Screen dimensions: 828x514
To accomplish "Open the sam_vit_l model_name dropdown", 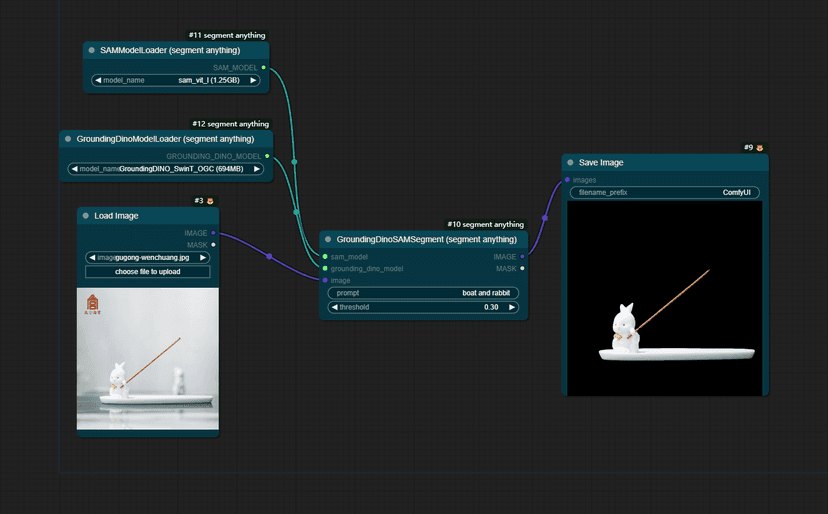I will pos(175,80).
